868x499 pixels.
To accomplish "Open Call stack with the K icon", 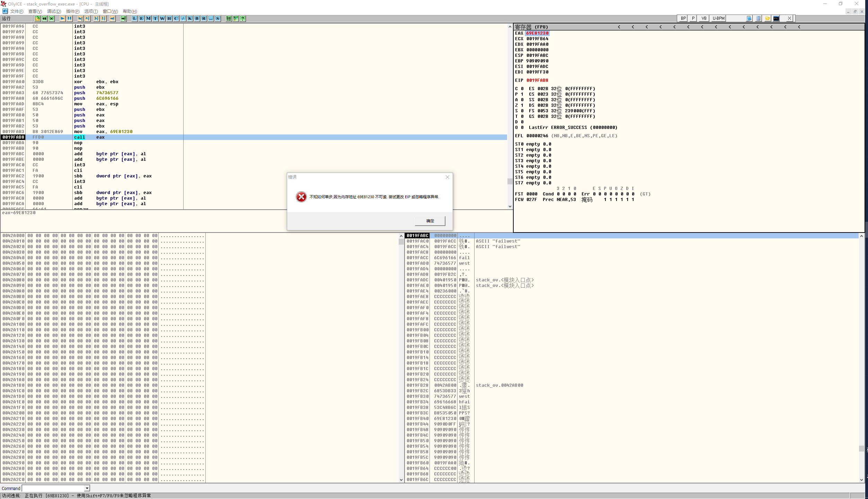I will pyautogui.click(x=190, y=18).
